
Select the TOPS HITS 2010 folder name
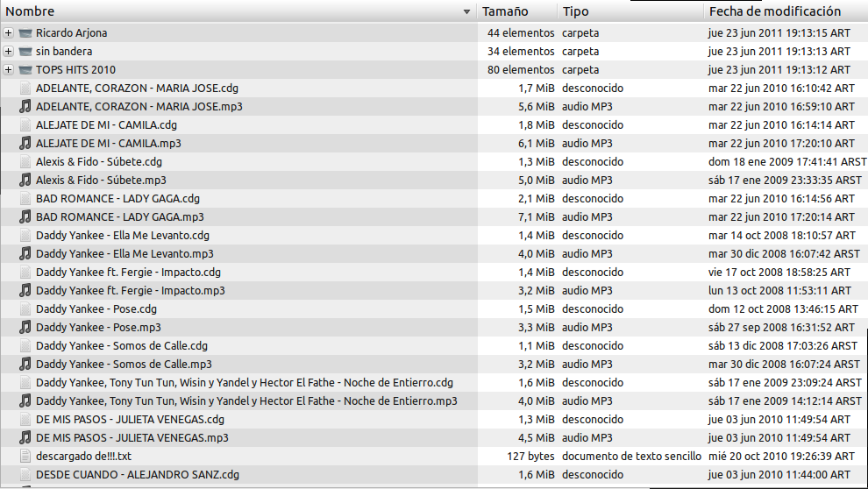click(75, 70)
